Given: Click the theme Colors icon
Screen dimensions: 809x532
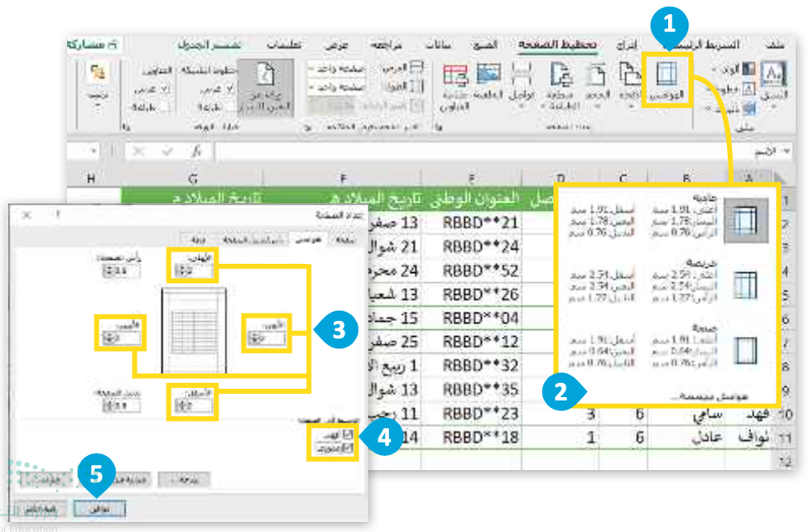Looking at the screenshot, I should point(749,69).
